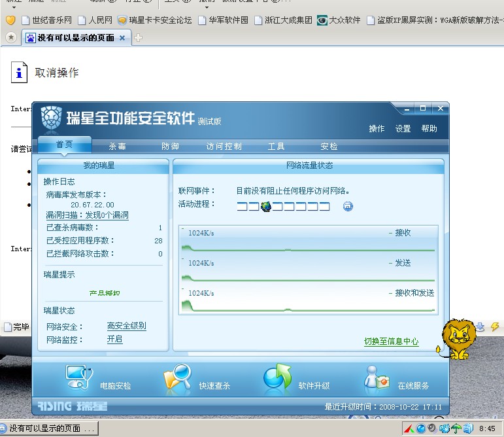
Task: Open the 大众软件 bookmark eye icon
Action: tap(322, 20)
